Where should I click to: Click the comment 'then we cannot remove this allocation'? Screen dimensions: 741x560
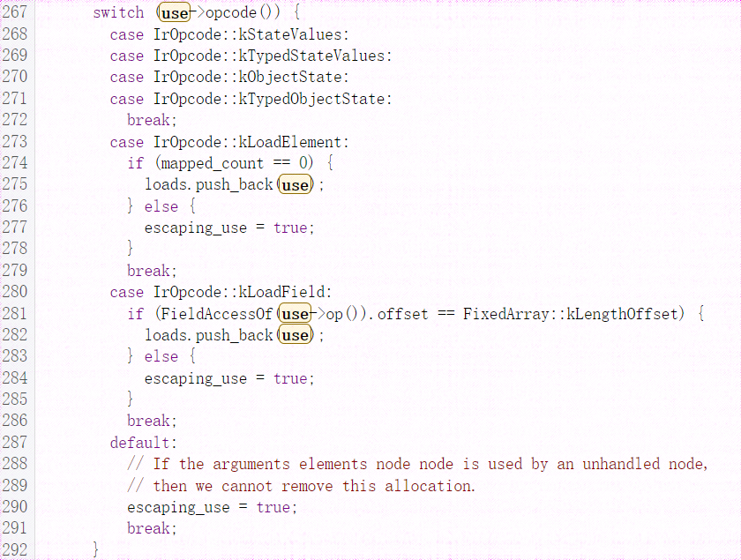(314, 486)
